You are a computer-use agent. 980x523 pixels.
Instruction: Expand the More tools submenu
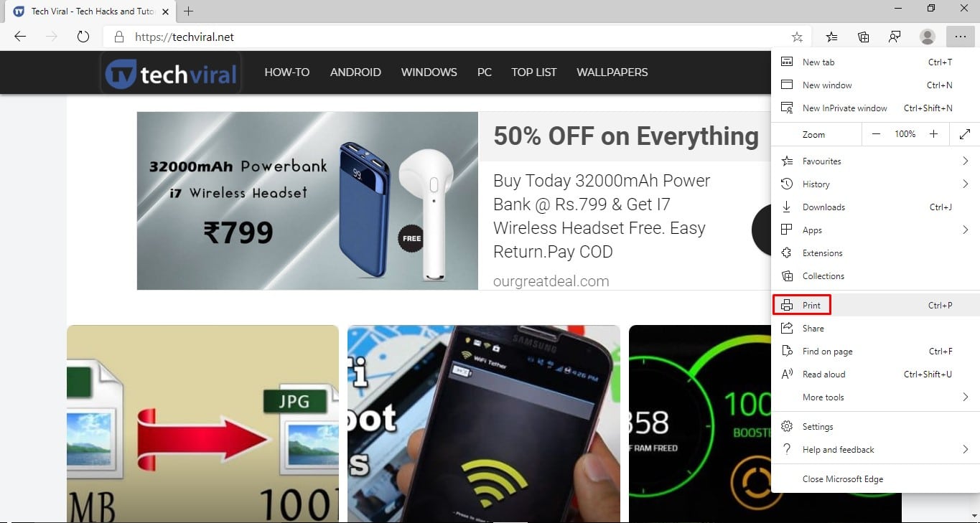(876, 397)
